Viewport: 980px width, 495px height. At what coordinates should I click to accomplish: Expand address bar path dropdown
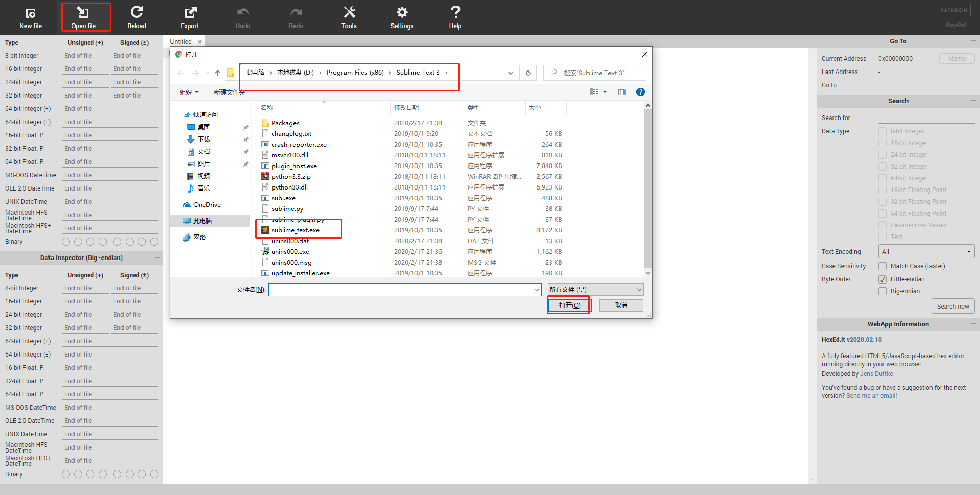coord(510,73)
